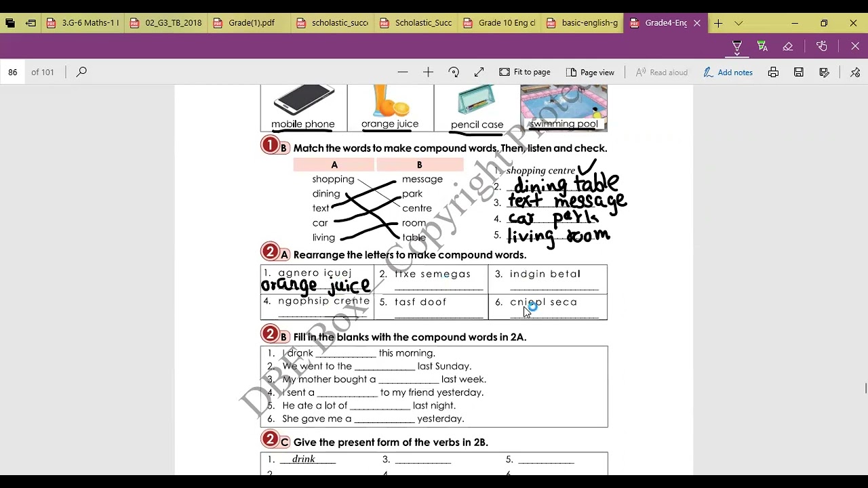The image size is (868, 488).
Task: Switch to the 3.G-6 Maths-1 tab
Action: [x=83, y=23]
